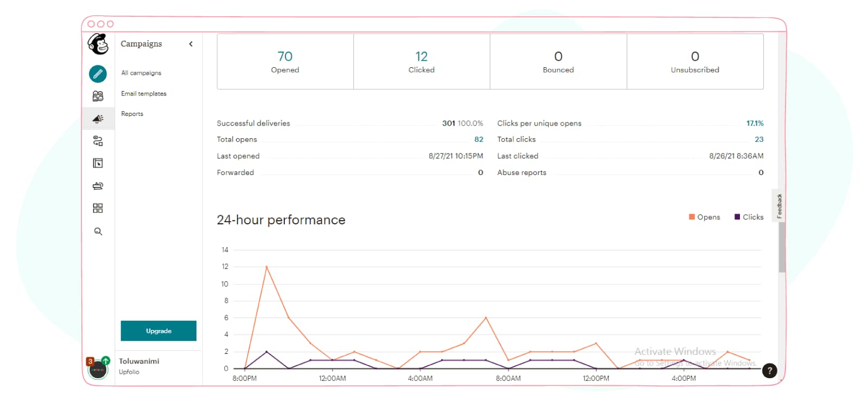Screen dimensions: 868x401
Task: Open the Total clicks value 23
Action: [x=759, y=139]
